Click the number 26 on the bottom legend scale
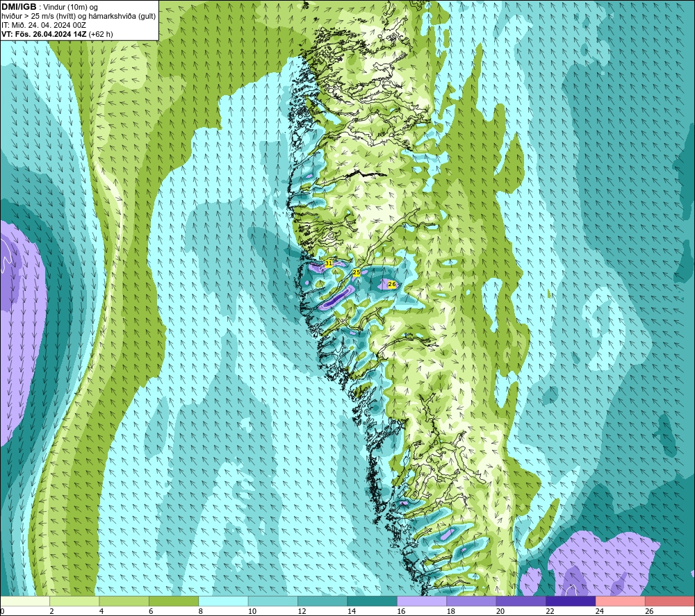 (x=649, y=612)
